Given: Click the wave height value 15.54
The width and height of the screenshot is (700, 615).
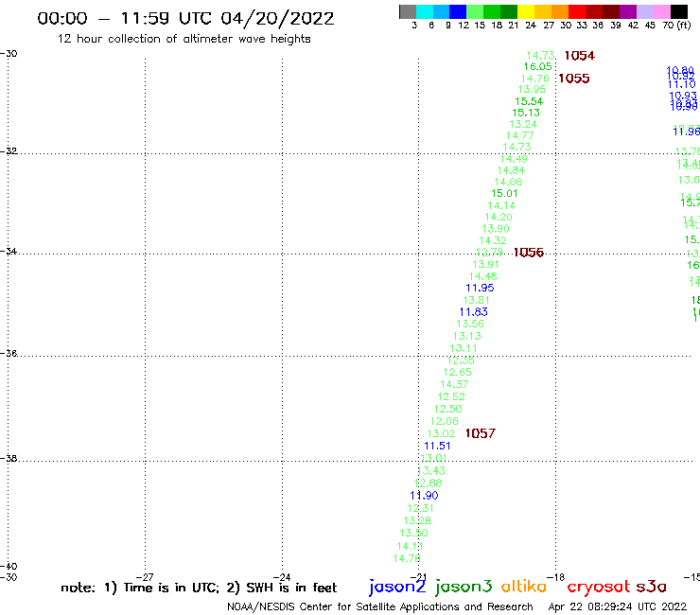Looking at the screenshot, I should [x=529, y=102].
